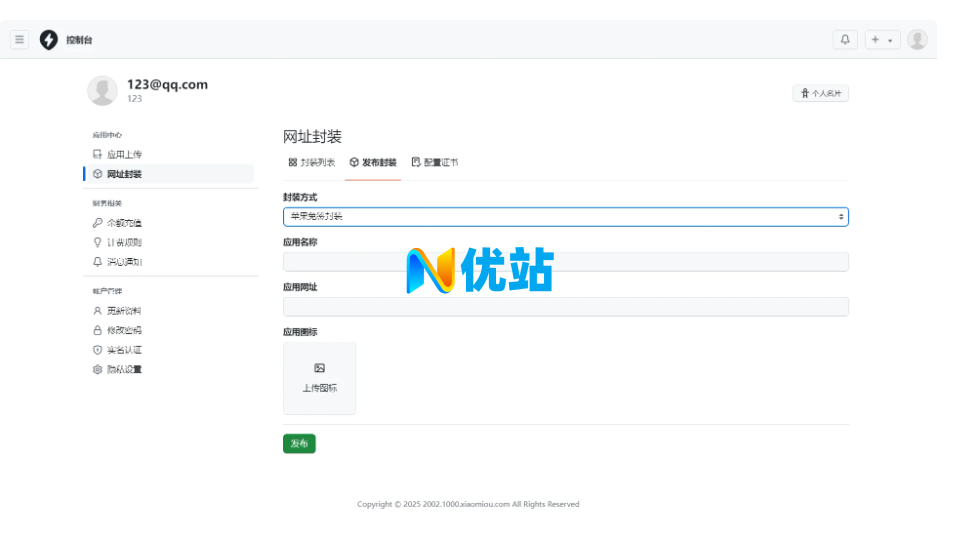Expand the plus dropdown in header
The height and width of the screenshot is (541, 961).
(882, 40)
